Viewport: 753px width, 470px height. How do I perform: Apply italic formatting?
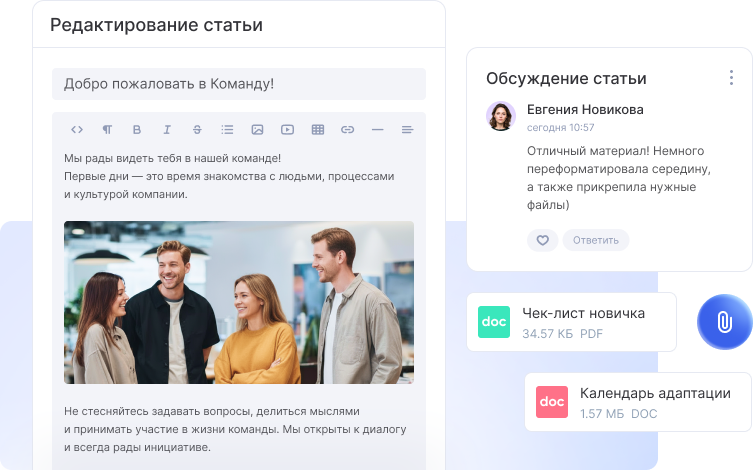[x=167, y=130]
